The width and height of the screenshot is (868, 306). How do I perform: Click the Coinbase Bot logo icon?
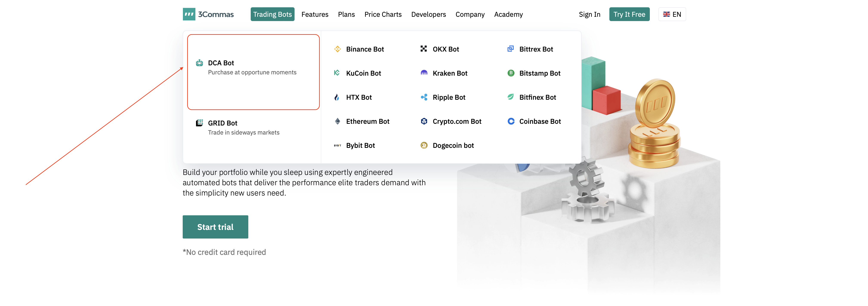[x=511, y=121]
